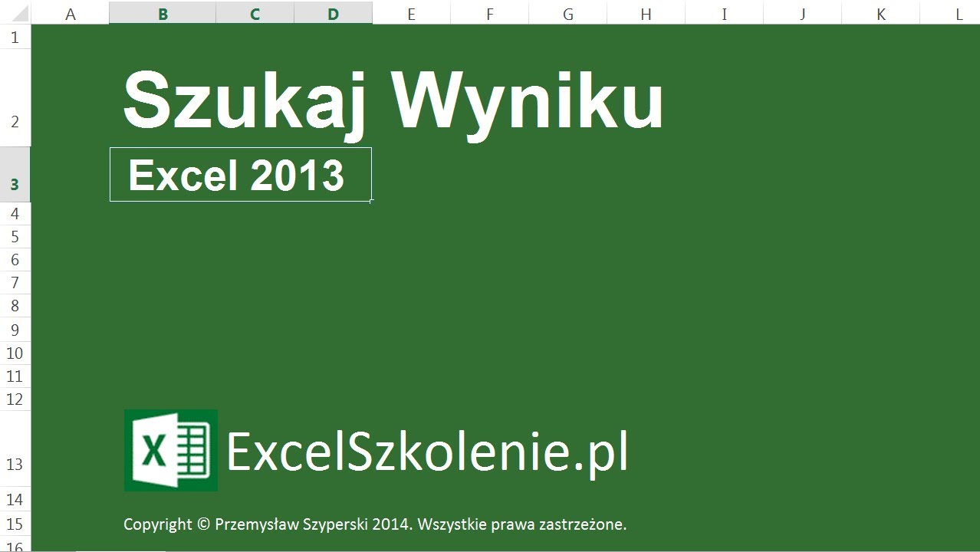Click the "ExcelSzkolenie.pl" text
Viewport: 980px width, 552px height.
[x=427, y=452]
